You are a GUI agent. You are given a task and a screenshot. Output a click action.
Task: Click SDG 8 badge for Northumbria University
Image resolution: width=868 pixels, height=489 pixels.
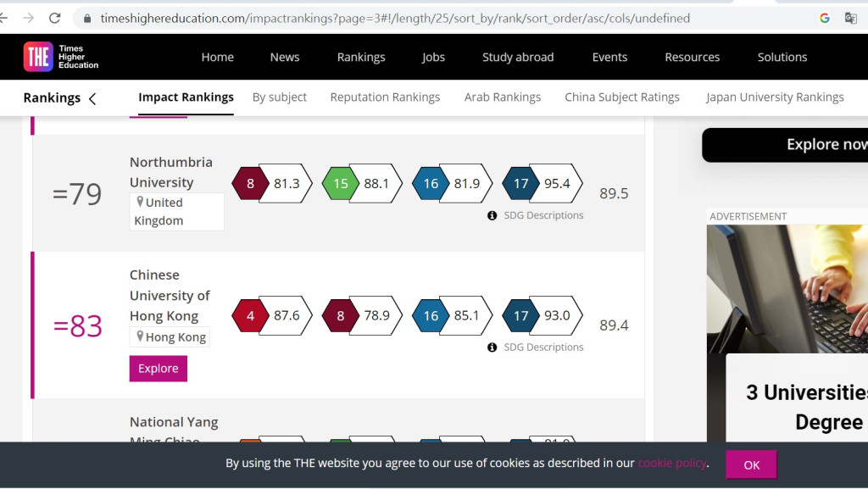(x=250, y=184)
